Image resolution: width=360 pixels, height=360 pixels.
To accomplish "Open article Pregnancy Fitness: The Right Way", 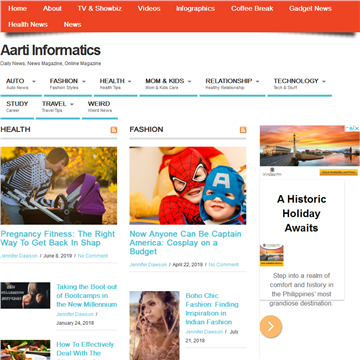I will 58,238.
